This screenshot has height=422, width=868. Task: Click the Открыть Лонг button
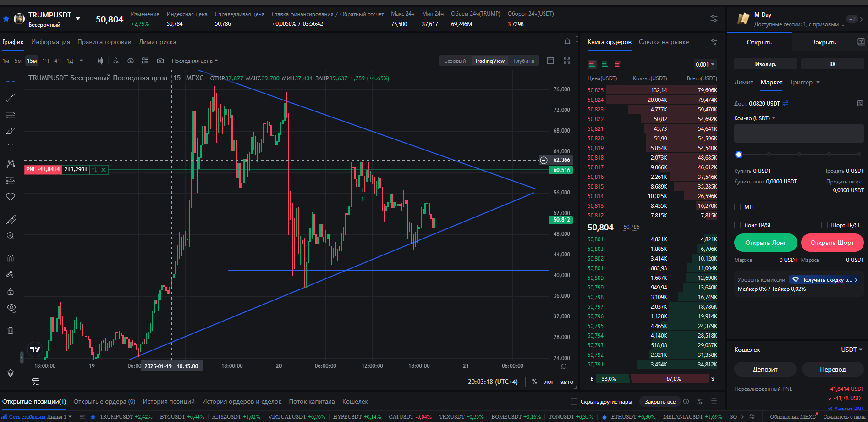pos(765,243)
